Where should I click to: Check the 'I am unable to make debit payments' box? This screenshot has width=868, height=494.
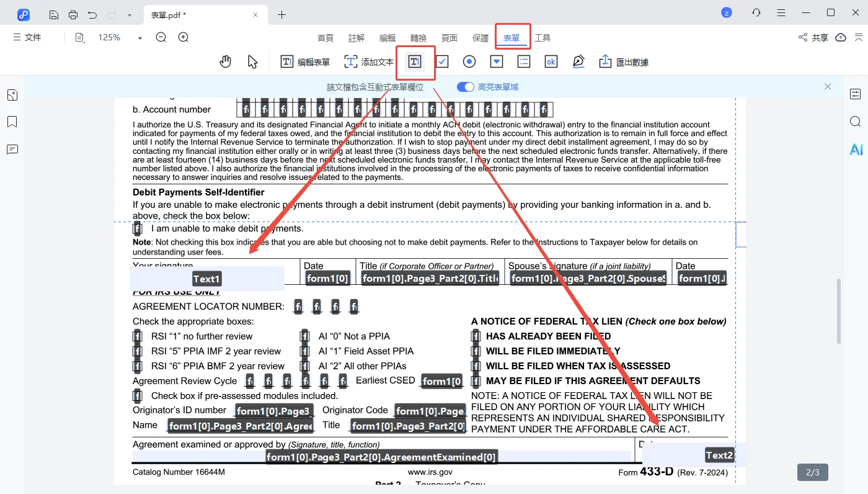pyautogui.click(x=137, y=228)
